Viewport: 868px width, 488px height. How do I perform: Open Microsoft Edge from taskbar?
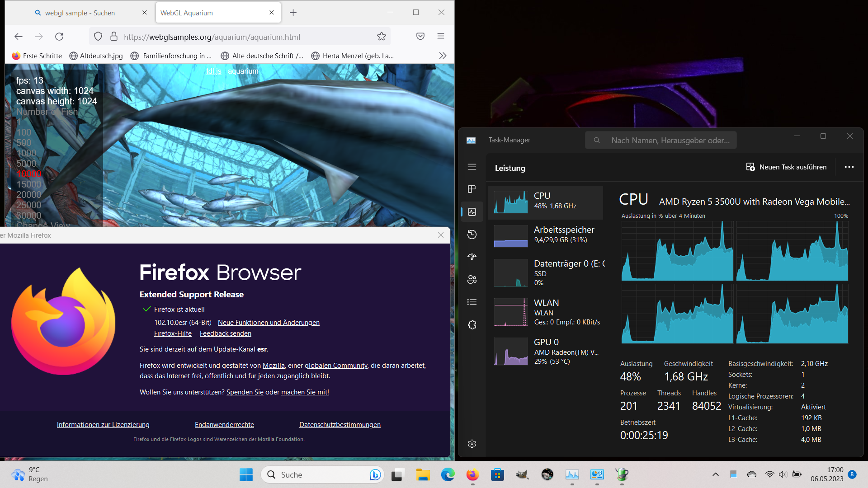click(x=448, y=474)
